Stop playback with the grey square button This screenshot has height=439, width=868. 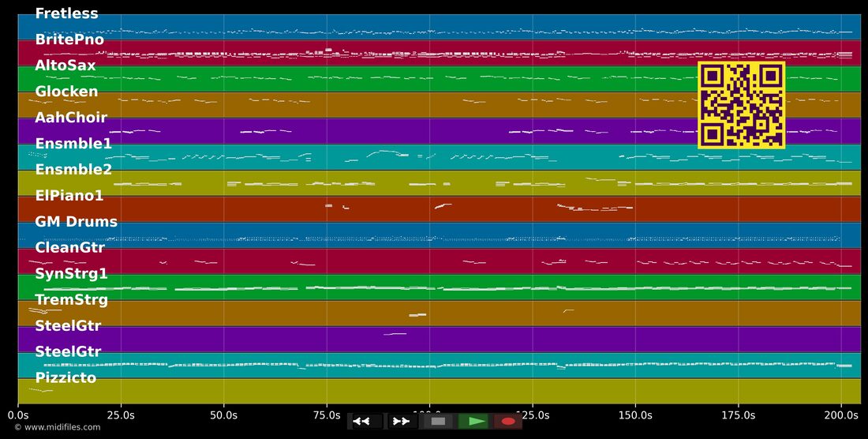438,422
